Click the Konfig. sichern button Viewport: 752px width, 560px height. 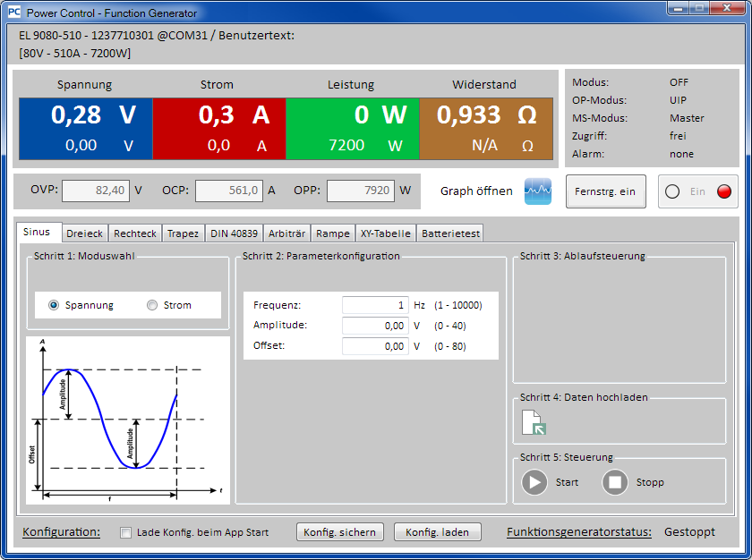point(340,532)
